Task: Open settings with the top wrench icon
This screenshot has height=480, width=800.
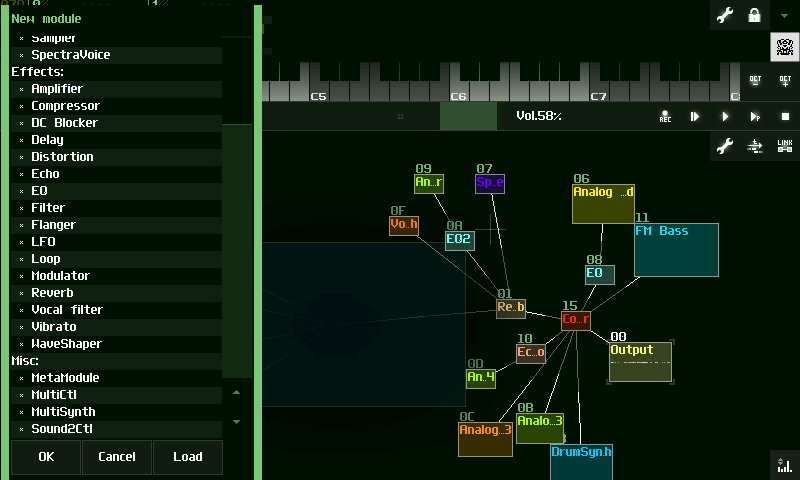Action: click(725, 16)
